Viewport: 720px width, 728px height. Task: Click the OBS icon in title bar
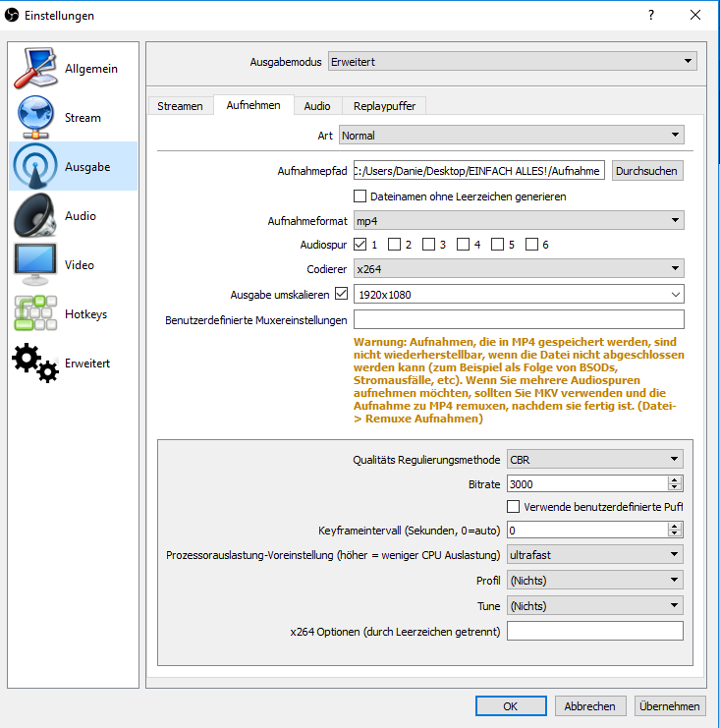click(13, 16)
